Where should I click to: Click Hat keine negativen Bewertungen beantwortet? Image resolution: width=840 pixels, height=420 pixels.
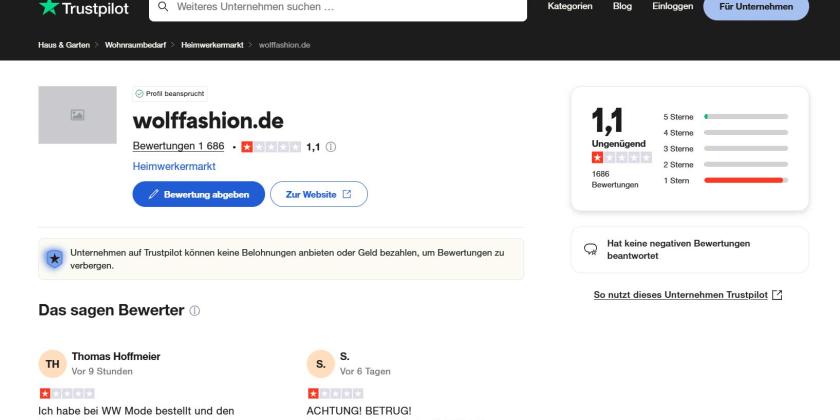click(x=678, y=250)
